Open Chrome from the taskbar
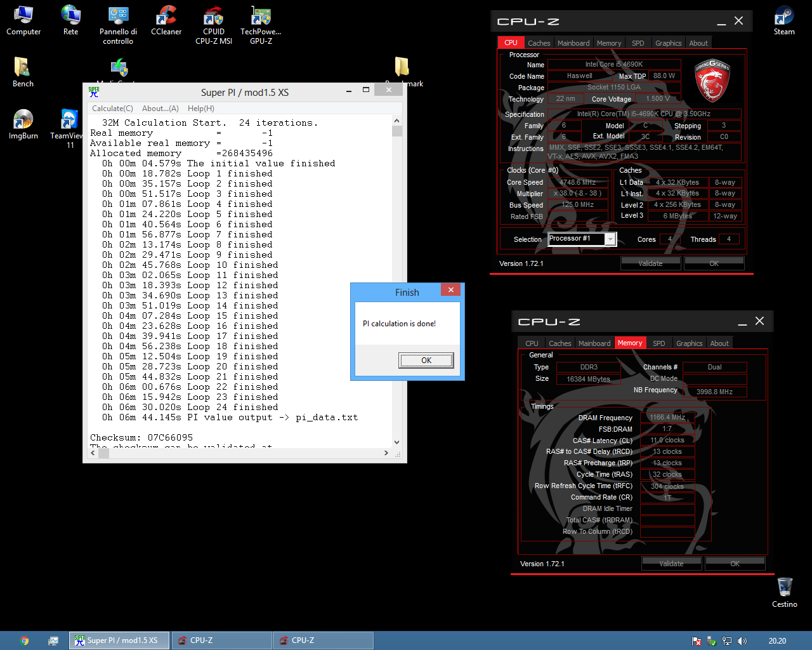Image resolution: width=812 pixels, height=650 pixels. click(x=24, y=640)
